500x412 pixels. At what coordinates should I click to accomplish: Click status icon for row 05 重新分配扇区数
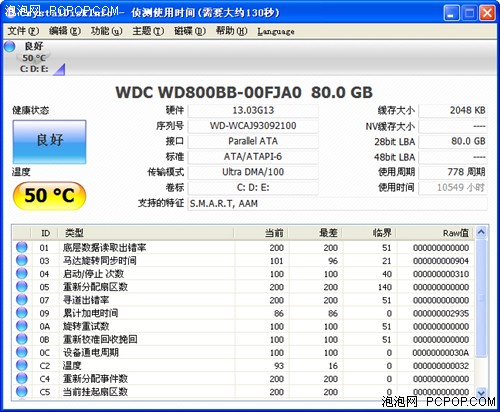(22, 286)
